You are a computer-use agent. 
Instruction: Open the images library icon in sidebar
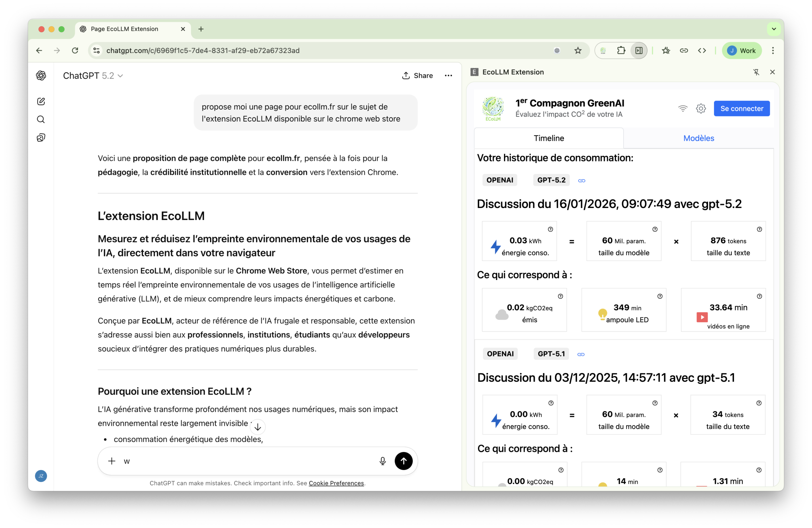(x=41, y=137)
